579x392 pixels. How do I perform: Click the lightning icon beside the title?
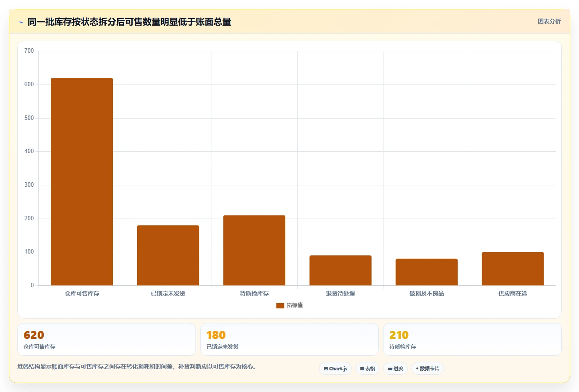click(x=21, y=22)
